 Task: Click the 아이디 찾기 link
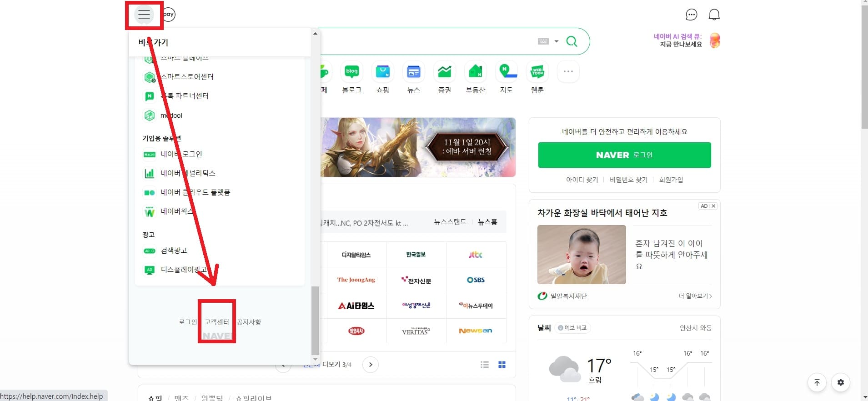(x=582, y=180)
